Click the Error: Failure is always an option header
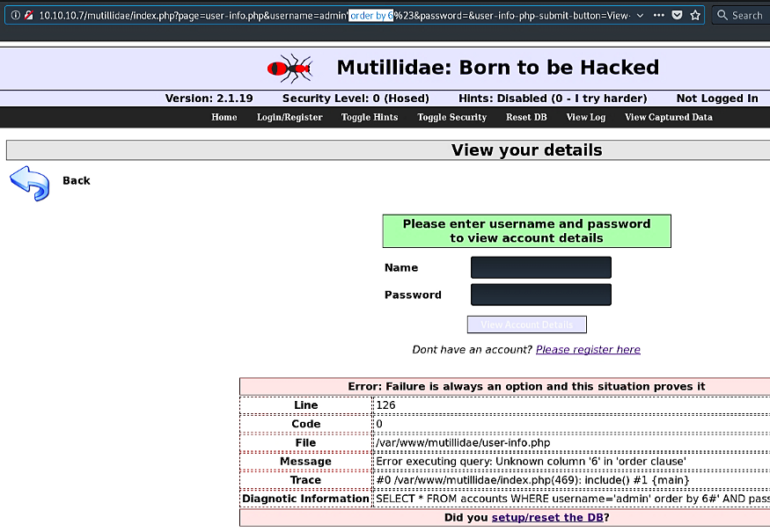 (x=526, y=386)
